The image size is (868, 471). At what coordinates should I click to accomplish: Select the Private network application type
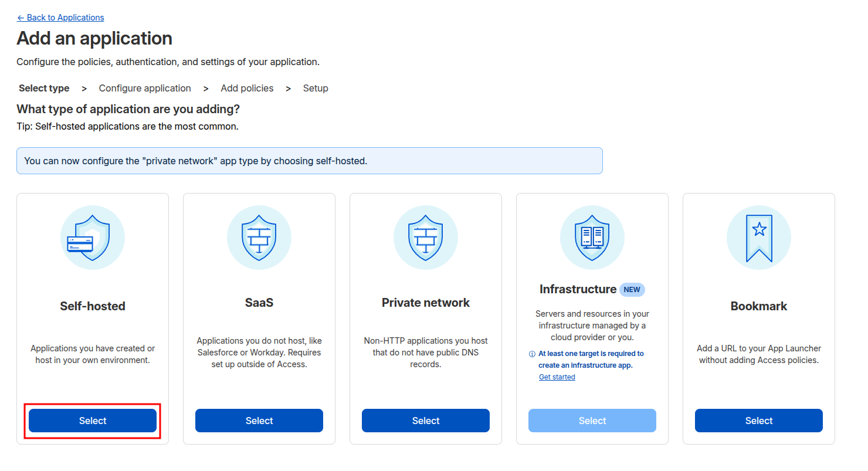(425, 421)
